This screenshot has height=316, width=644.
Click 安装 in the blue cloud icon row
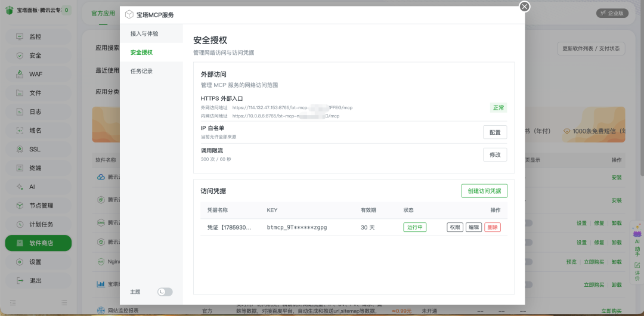(617, 178)
